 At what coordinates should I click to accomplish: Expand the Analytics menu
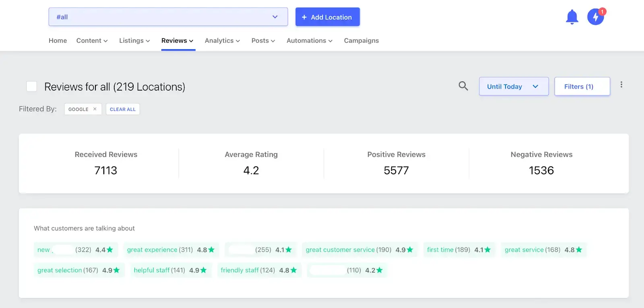[x=222, y=41]
